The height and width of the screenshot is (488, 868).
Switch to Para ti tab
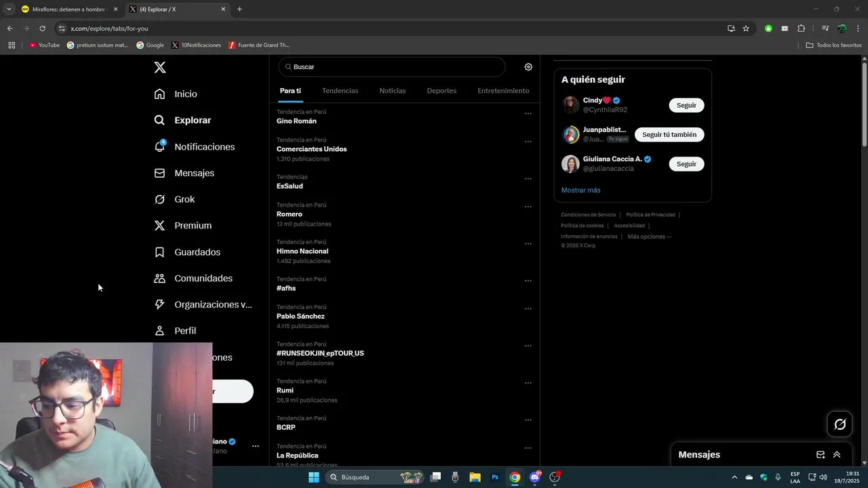(x=290, y=91)
